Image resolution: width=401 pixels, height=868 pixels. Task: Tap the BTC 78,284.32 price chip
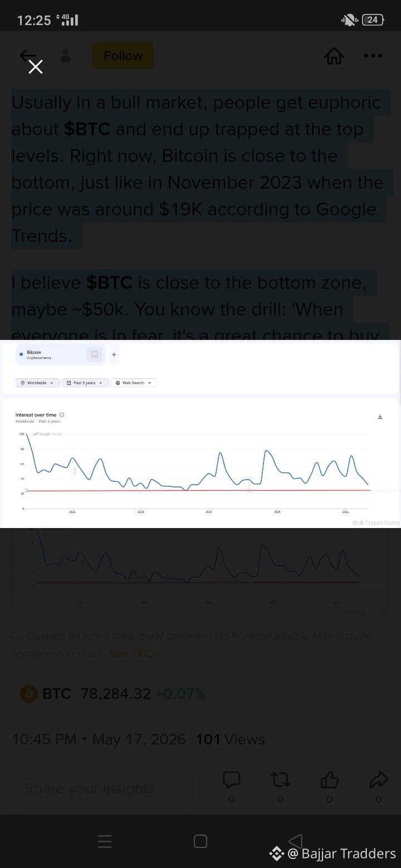(113, 694)
